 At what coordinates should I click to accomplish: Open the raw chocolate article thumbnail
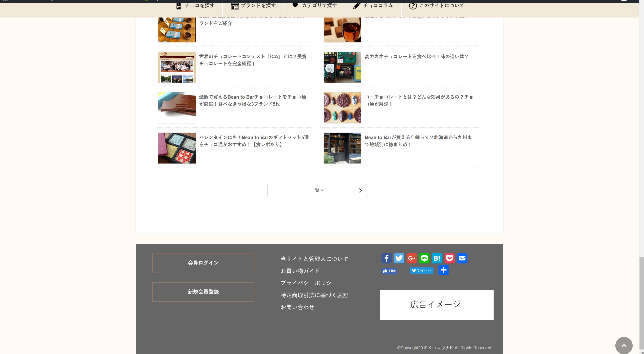(342, 108)
